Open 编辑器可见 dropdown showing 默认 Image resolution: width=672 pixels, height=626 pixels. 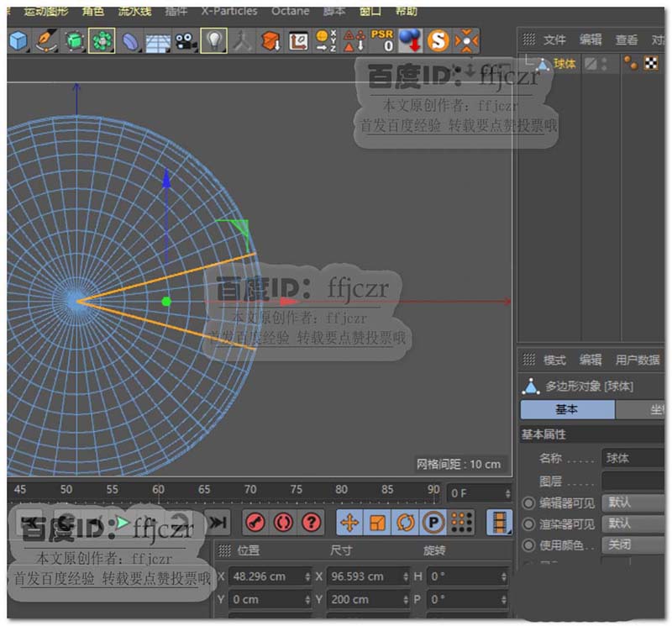coord(633,502)
